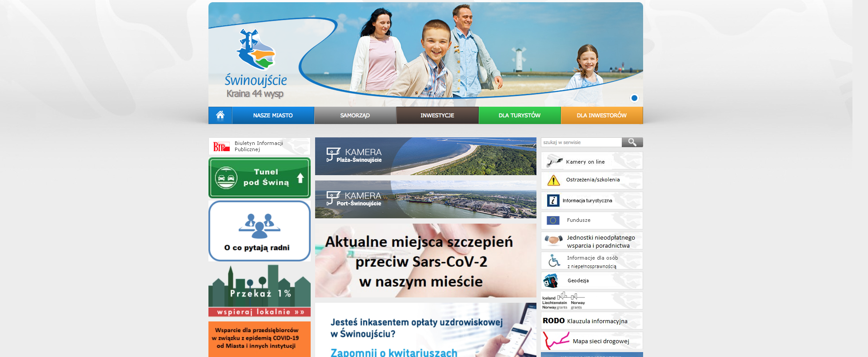This screenshot has height=357, width=868.
Task: Select the blue slider dot on banner
Action: [x=634, y=98]
